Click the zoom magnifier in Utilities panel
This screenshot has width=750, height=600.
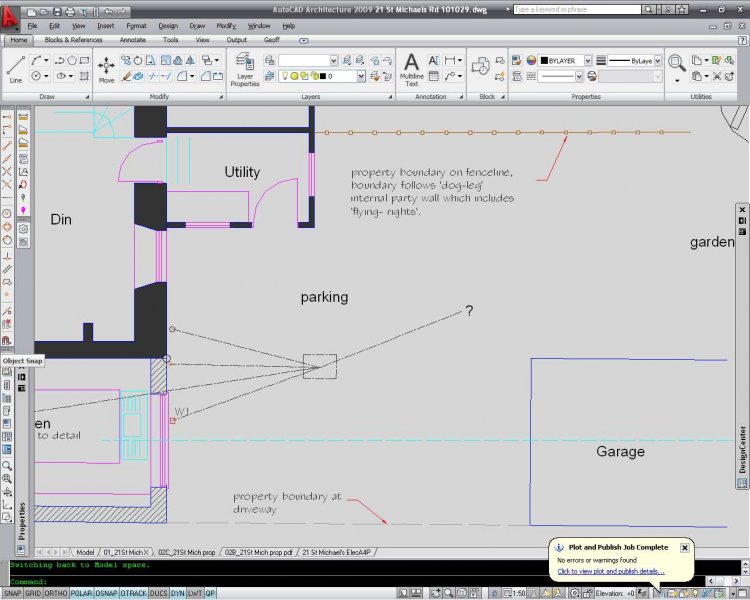click(x=677, y=62)
